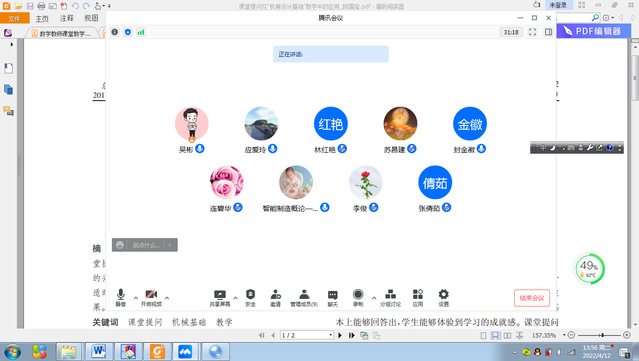Viewport: 639px width, 361px height.
Task: Turn on camera with 开启视频
Action: point(151,297)
